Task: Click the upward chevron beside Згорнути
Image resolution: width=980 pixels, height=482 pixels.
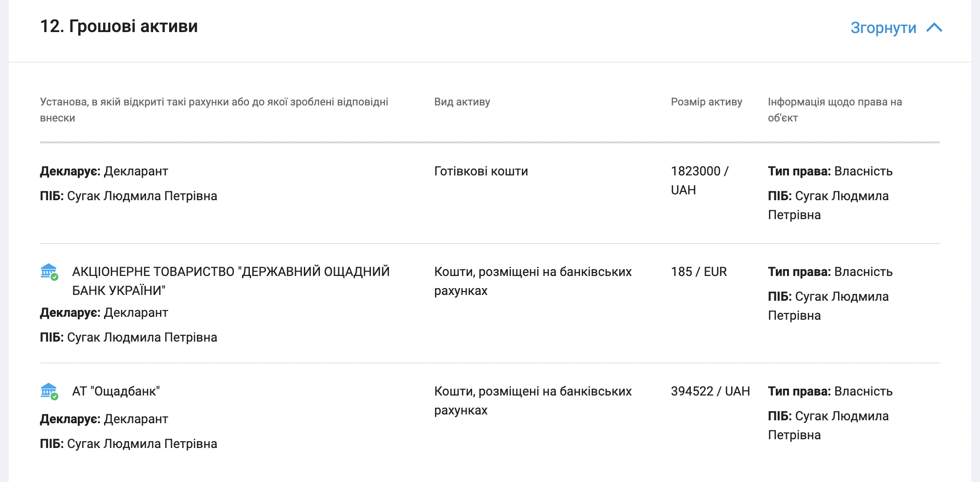Action: 934,28
